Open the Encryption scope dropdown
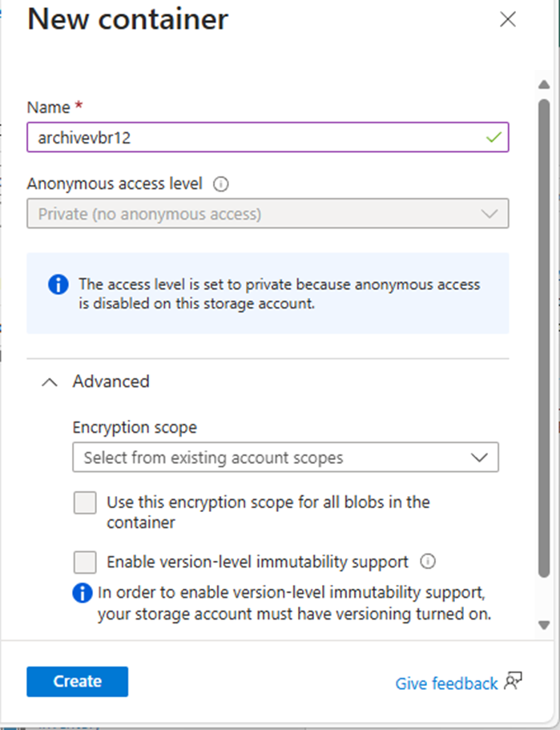The height and width of the screenshot is (730, 560). pos(285,458)
